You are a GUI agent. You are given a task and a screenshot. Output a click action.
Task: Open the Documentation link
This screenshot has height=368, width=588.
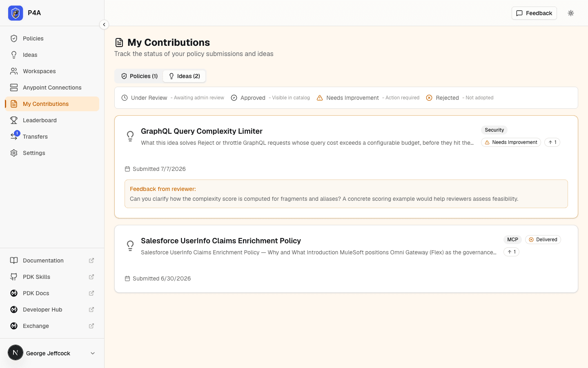pos(52,260)
